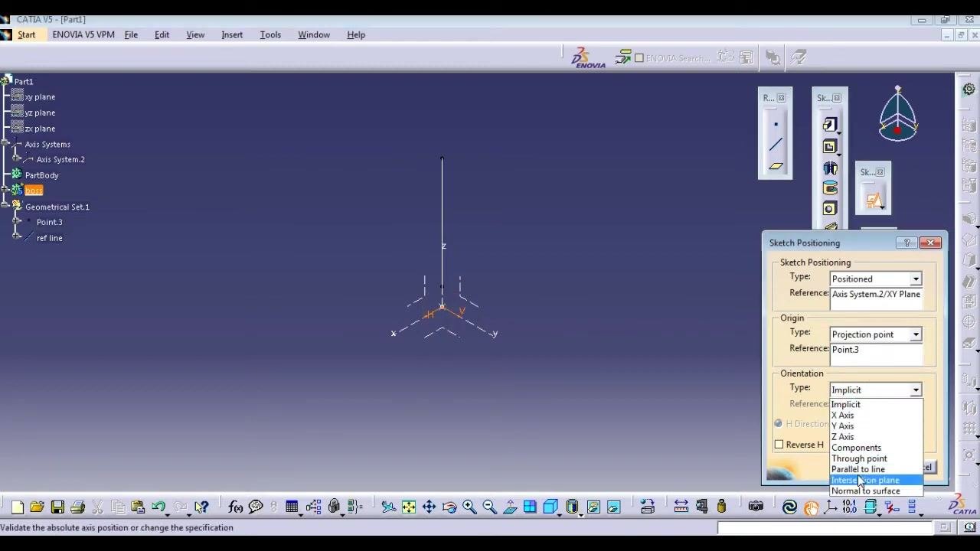The height and width of the screenshot is (551, 980).
Task: Close the Reference toolbar panel
Action: click(781, 98)
